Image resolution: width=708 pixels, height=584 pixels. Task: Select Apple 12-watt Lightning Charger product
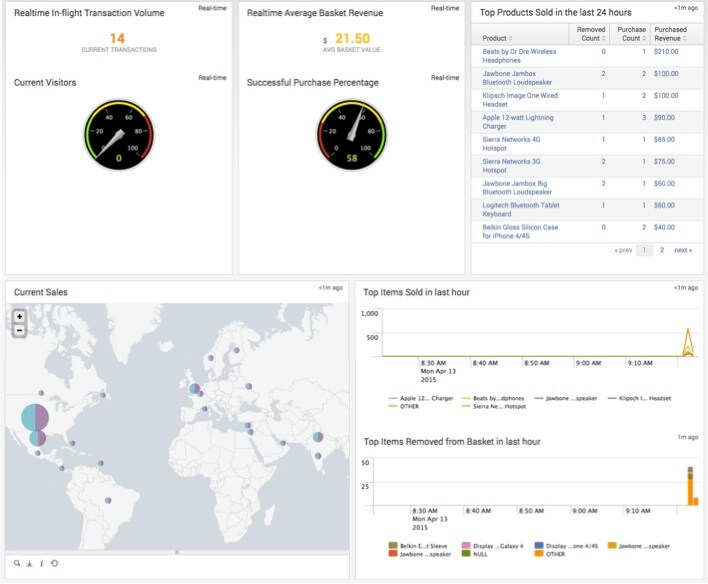(517, 122)
